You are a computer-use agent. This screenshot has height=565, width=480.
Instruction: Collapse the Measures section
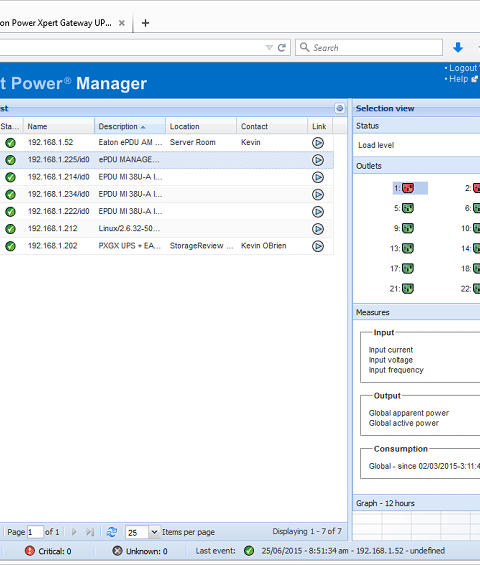[x=416, y=312]
